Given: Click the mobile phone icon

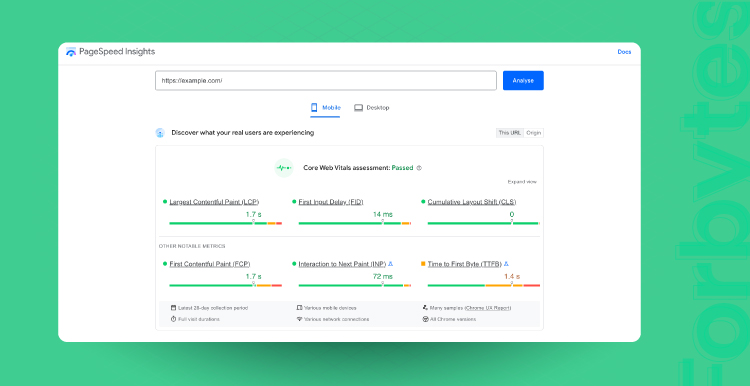Looking at the screenshot, I should point(314,108).
